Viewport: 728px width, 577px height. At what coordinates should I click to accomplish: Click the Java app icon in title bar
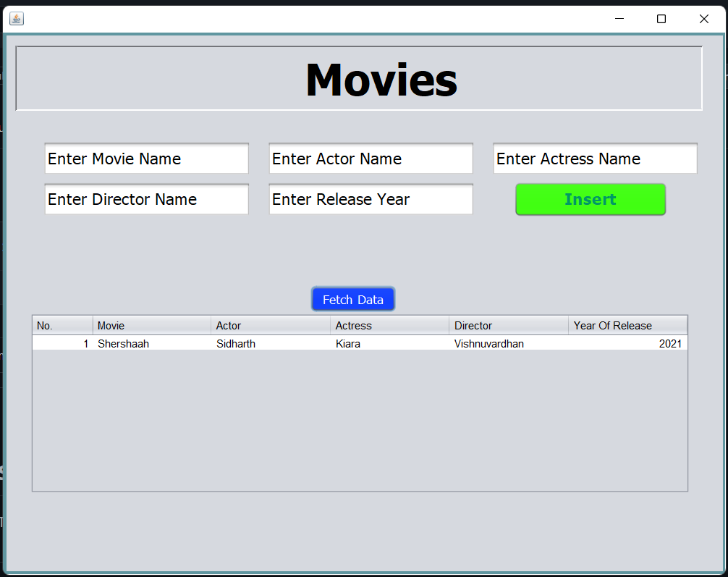pos(17,19)
